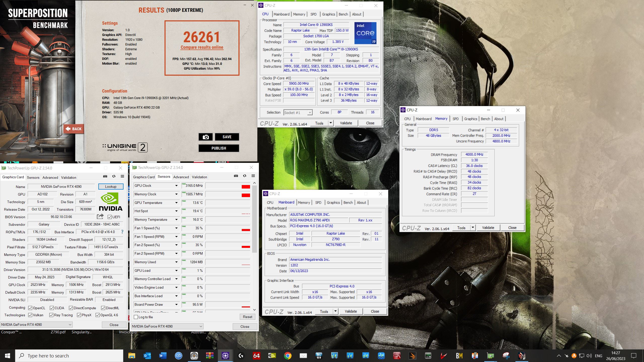644x362 pixels.
Task: Click the BACK button in Superposition
Action: pyautogui.click(x=73, y=129)
